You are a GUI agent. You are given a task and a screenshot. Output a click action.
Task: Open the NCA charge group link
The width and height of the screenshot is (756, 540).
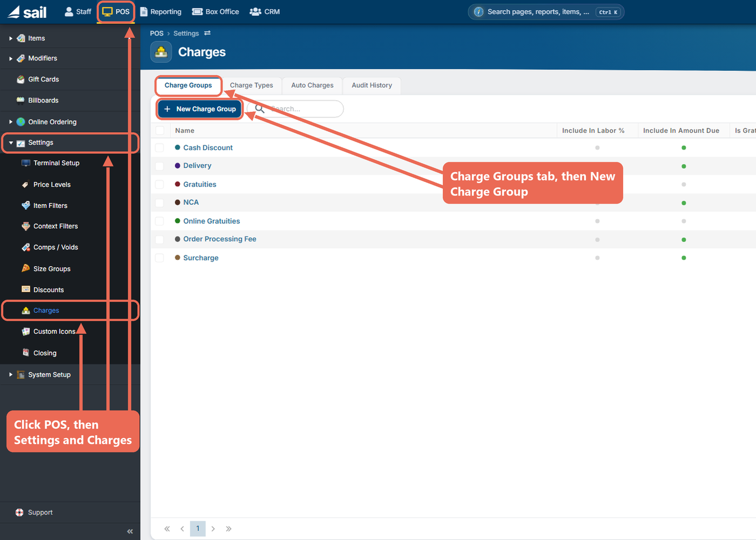(x=191, y=202)
